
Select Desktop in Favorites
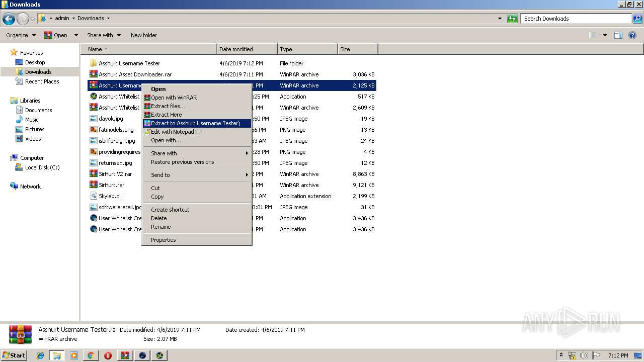tap(35, 62)
